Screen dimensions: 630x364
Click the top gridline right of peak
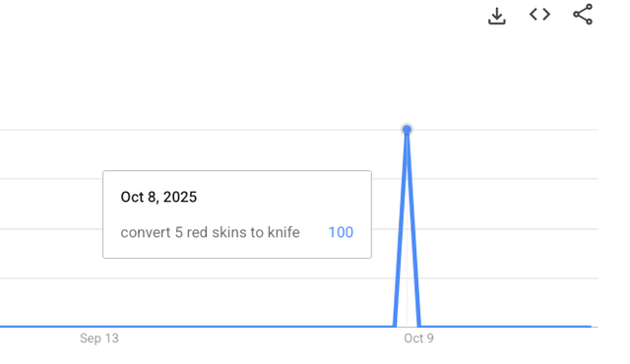coord(504,130)
